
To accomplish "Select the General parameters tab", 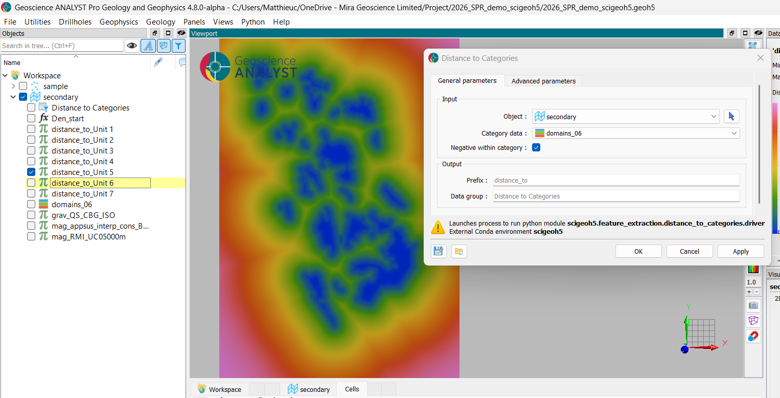I will click(x=467, y=81).
